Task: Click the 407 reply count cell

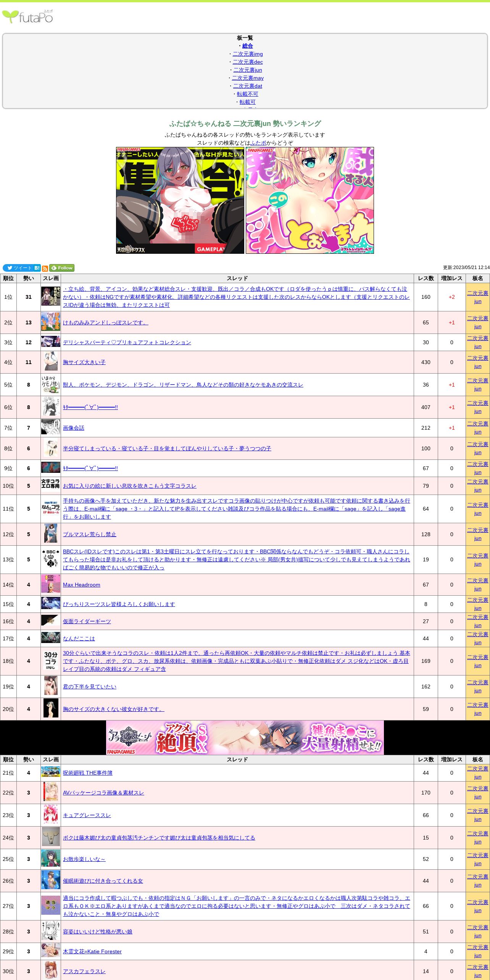Action: 426,407
